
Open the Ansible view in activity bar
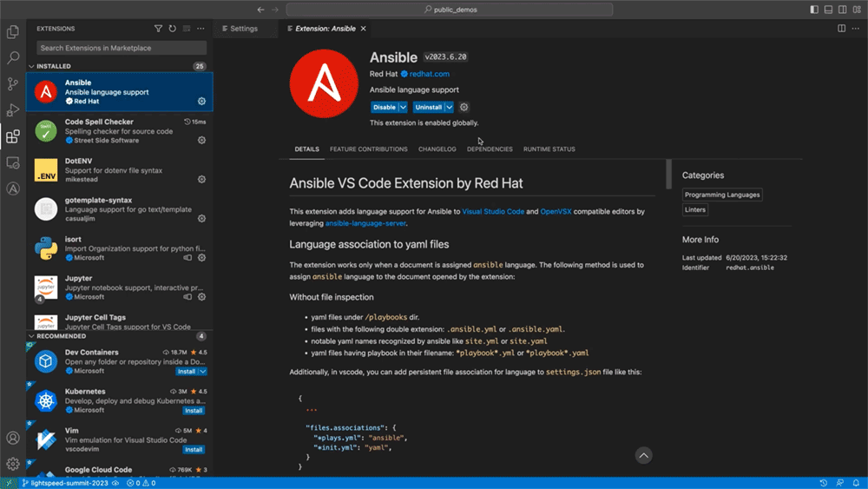pos(13,188)
